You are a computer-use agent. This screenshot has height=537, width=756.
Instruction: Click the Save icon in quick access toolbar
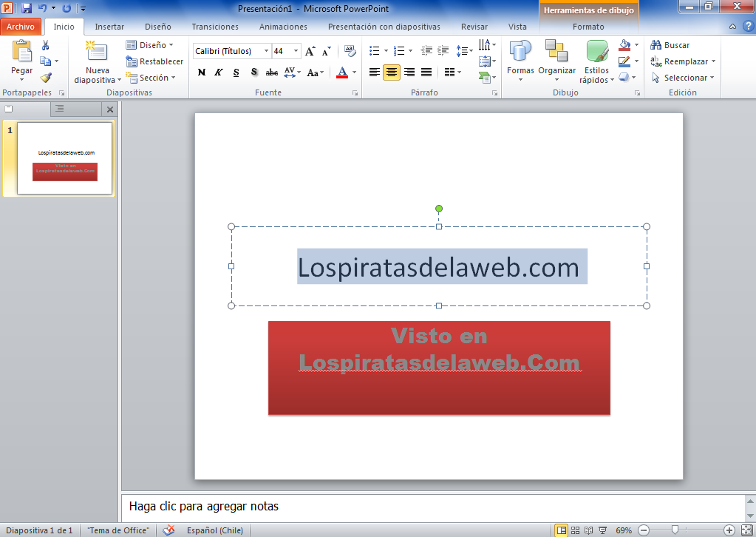point(27,8)
